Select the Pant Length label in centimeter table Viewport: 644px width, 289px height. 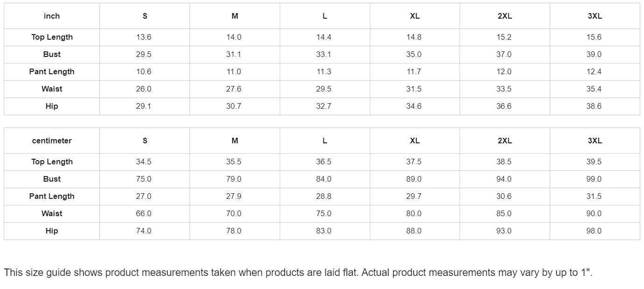coord(52,197)
